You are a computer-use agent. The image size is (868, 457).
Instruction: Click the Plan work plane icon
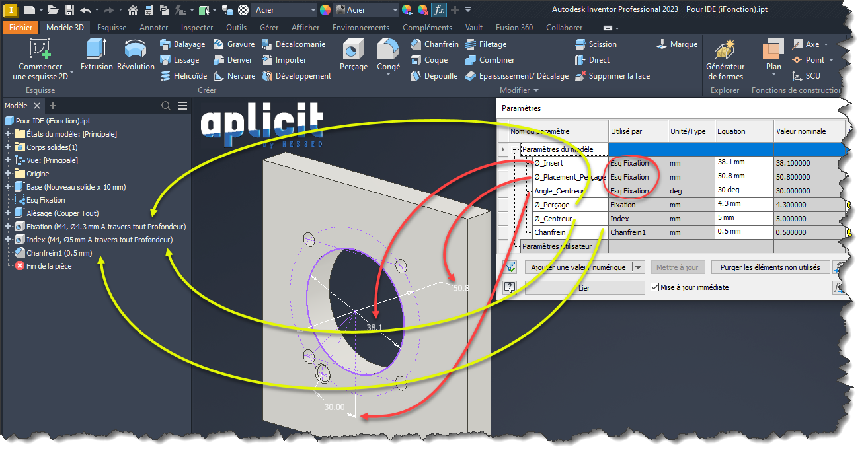[773, 50]
